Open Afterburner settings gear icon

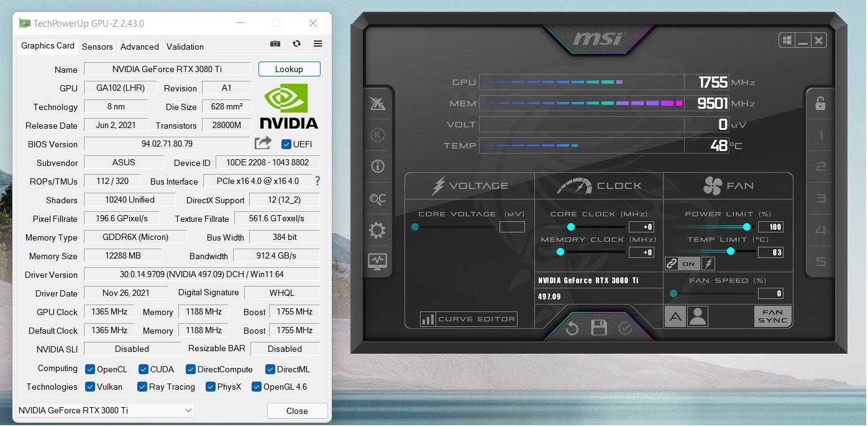click(x=377, y=231)
